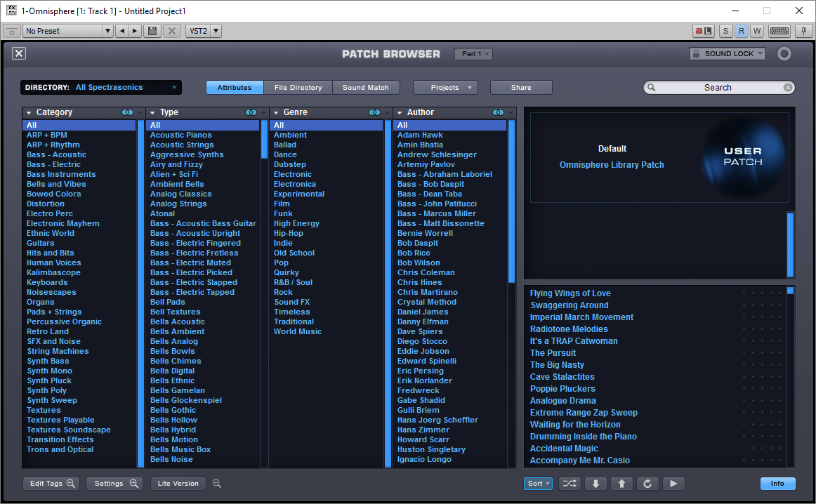The width and height of the screenshot is (816, 504).
Task: Toggle the Author column link icon
Action: click(x=498, y=112)
